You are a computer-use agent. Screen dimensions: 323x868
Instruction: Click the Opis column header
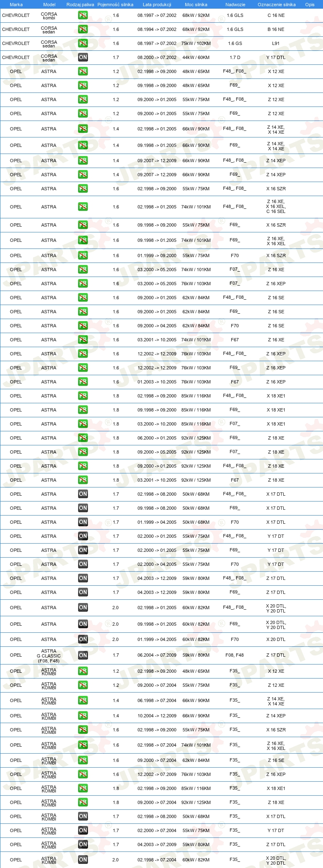tap(310, 5)
